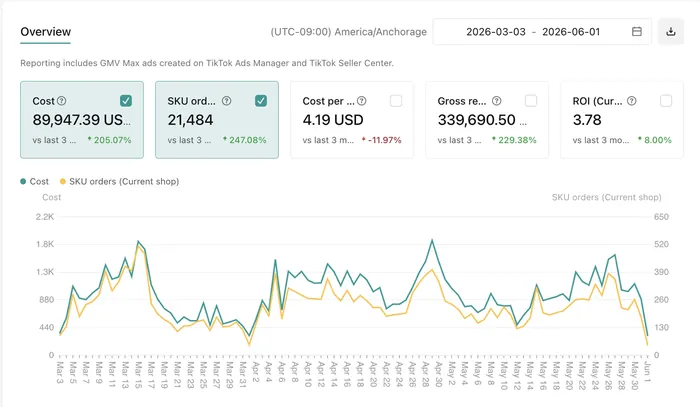
Task: Switch to the Overview tab
Action: (46, 32)
